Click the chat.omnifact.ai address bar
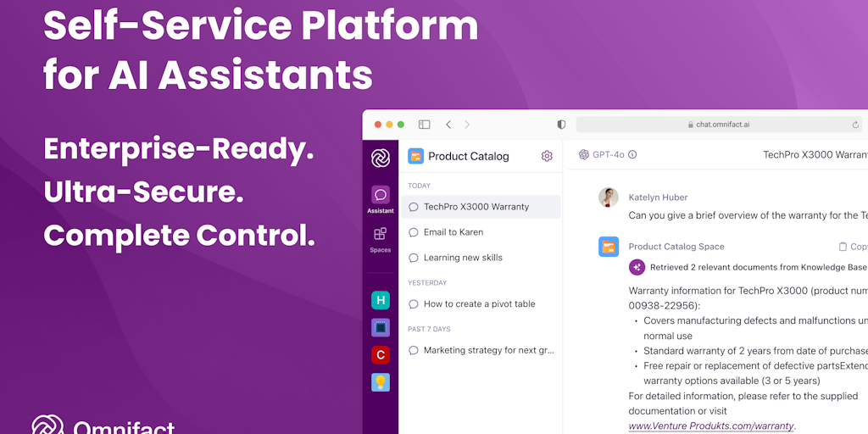 click(719, 125)
